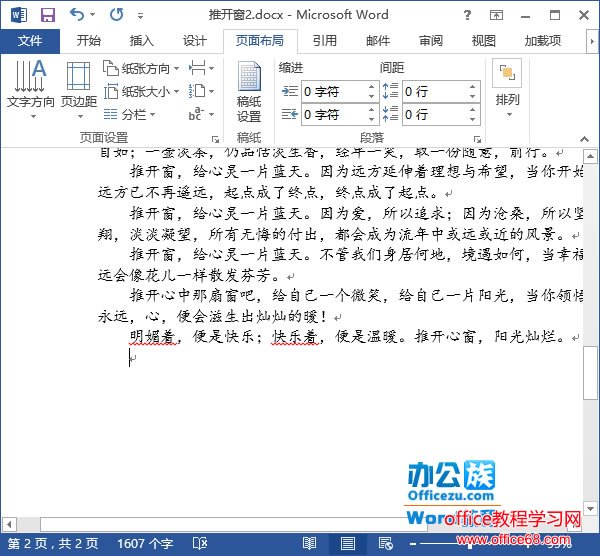
Task: Switch to Print Layout view
Action: pos(347,543)
